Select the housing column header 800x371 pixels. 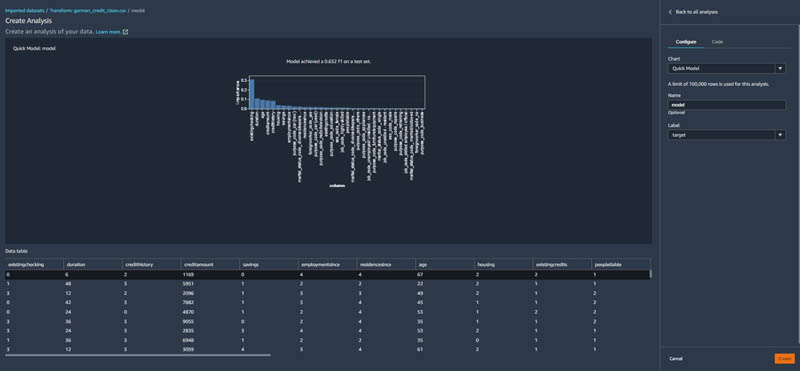point(504,265)
